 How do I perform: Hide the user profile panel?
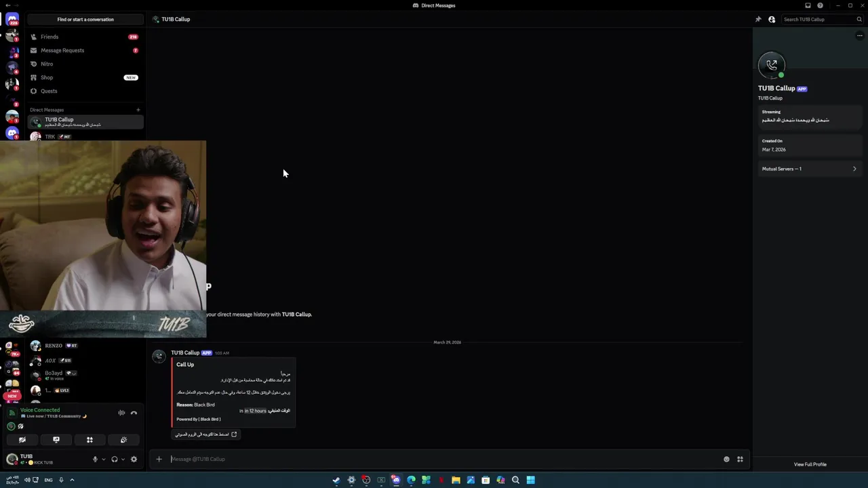[x=772, y=19]
